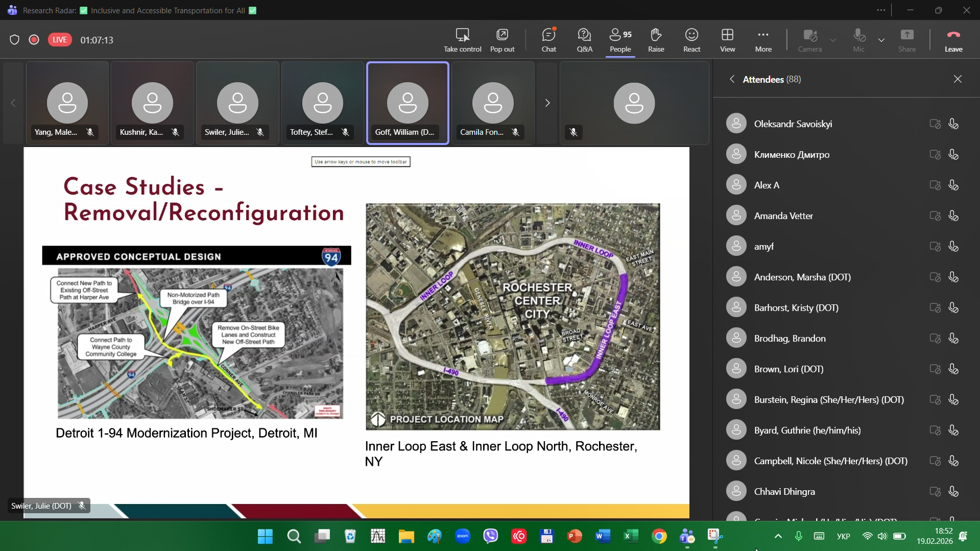Screen dimensions: 980x551
Task: Open the Chat panel
Action: pyautogui.click(x=548, y=40)
